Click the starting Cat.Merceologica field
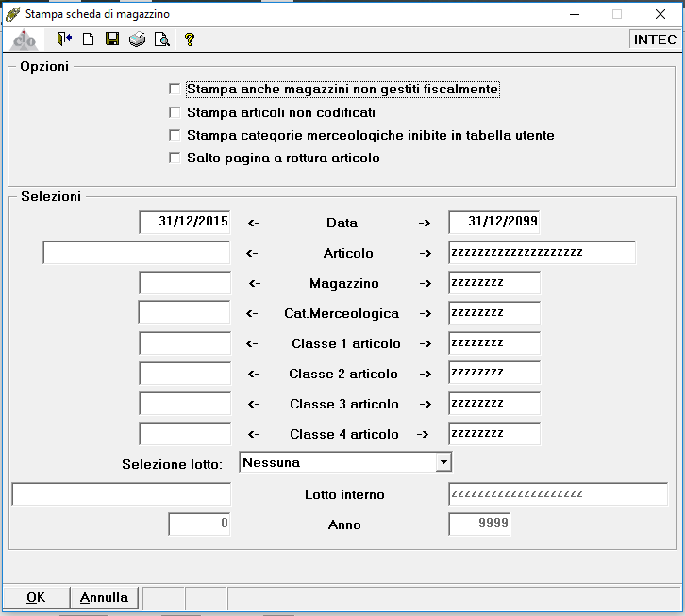 (x=184, y=312)
